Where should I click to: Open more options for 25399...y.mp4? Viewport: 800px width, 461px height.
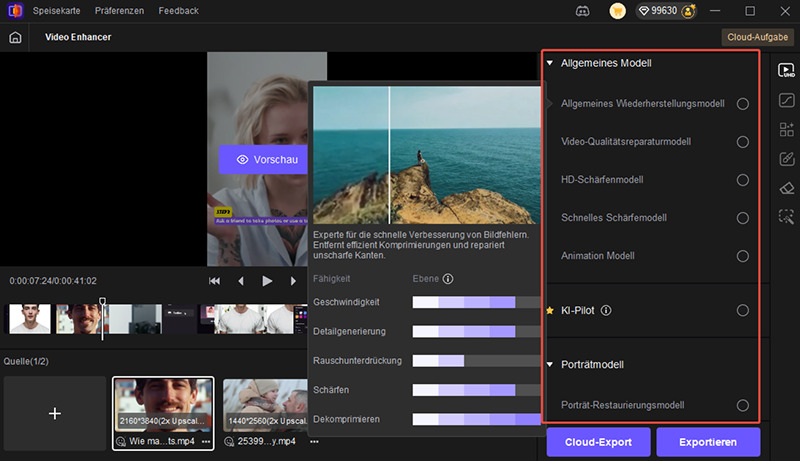pyautogui.click(x=314, y=442)
